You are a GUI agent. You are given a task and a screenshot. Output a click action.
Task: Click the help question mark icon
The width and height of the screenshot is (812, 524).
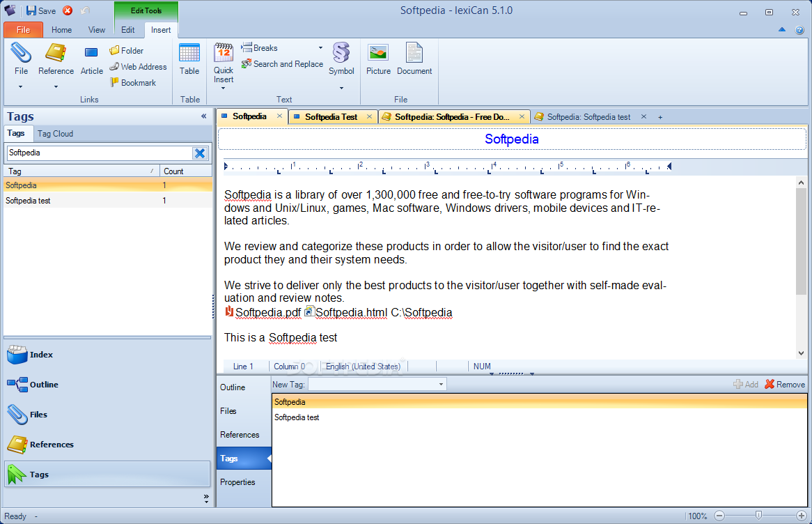(799, 30)
